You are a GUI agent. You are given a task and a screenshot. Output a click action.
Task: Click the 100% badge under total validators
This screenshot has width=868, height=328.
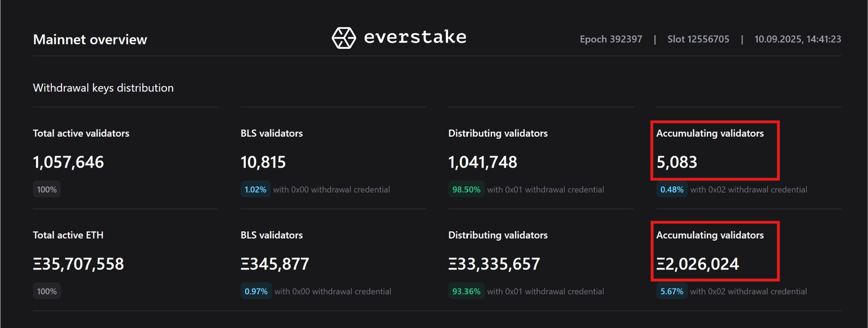coord(47,189)
